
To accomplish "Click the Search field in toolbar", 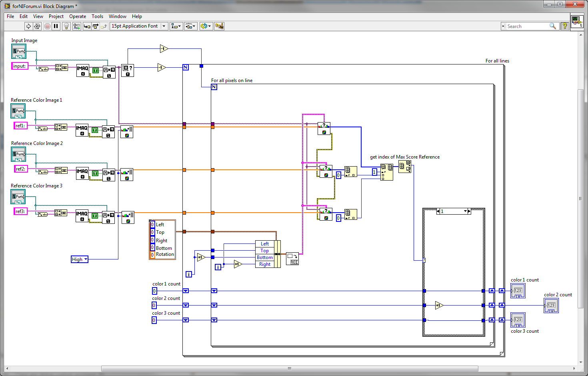I will (528, 26).
